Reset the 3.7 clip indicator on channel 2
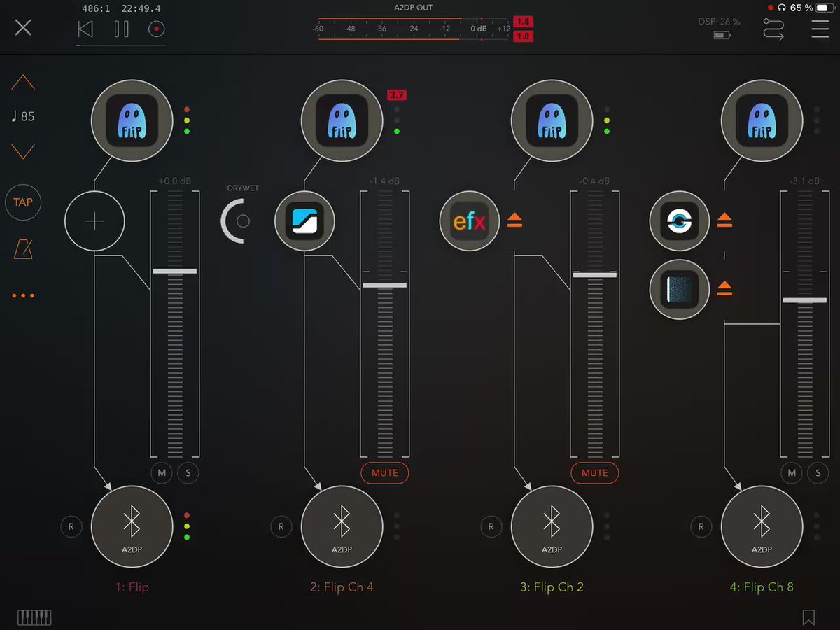Image resolution: width=840 pixels, height=630 pixels. [x=397, y=94]
